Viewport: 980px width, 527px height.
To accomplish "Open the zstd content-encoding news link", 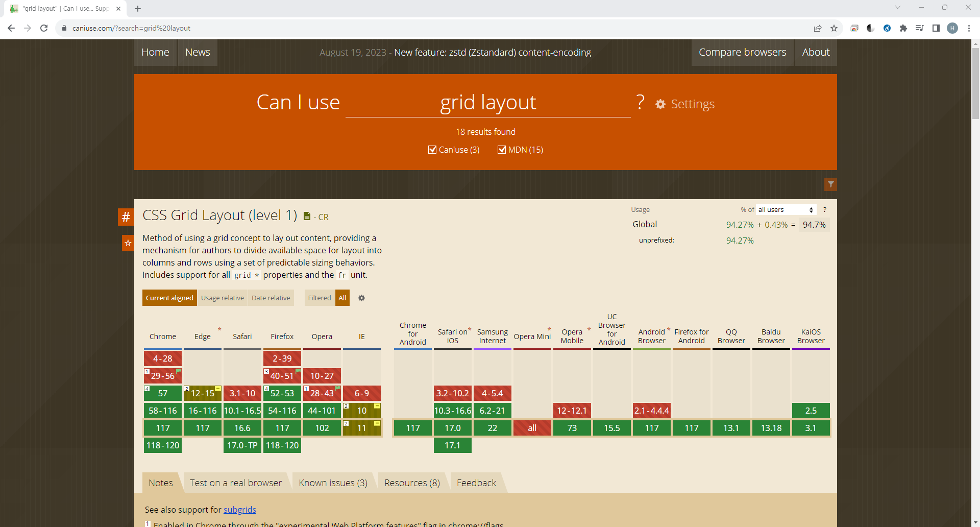I will (493, 52).
